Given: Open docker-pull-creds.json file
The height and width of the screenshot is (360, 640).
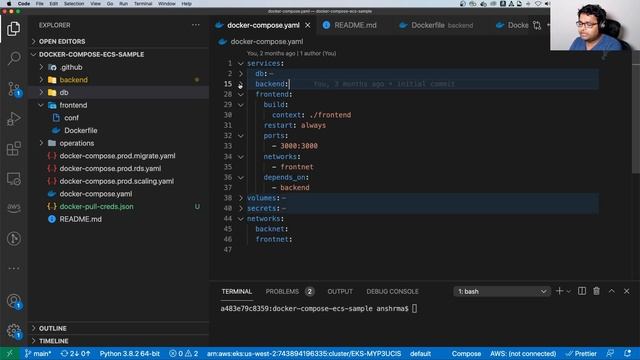Looking at the screenshot, I should click(x=96, y=206).
